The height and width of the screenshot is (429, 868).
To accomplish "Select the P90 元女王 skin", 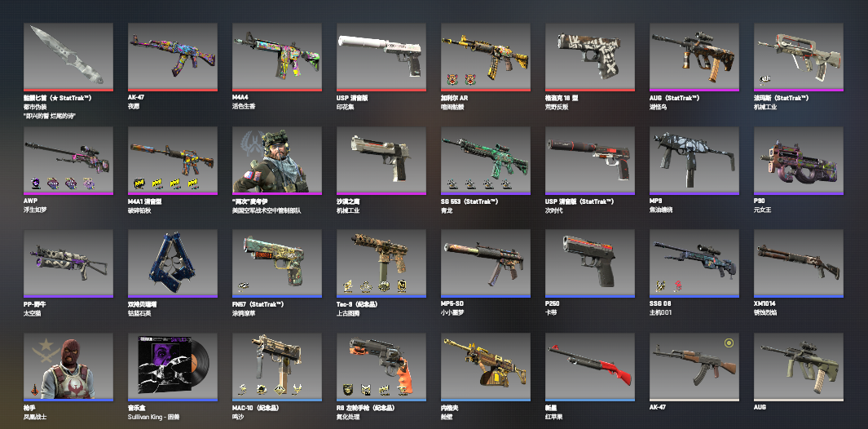I will (798, 161).
